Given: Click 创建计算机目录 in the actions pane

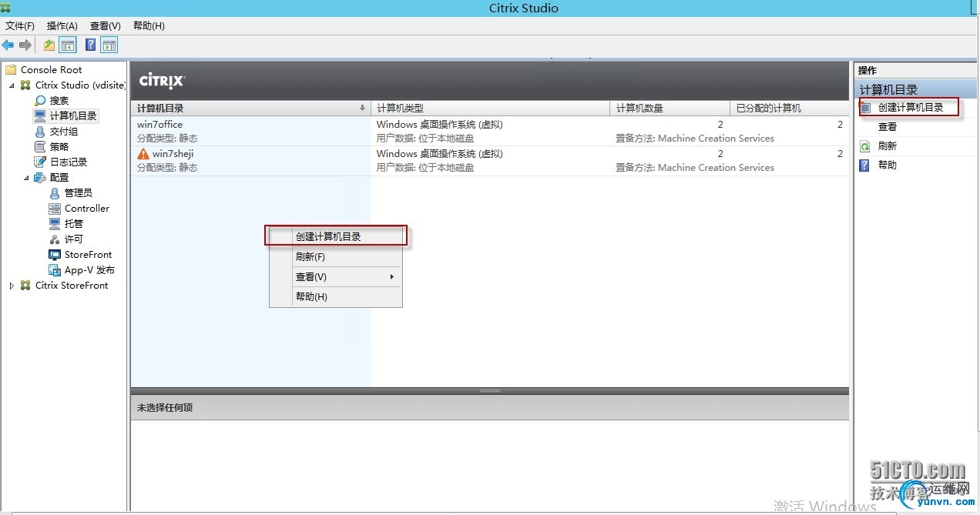Looking at the screenshot, I should pos(911,107).
